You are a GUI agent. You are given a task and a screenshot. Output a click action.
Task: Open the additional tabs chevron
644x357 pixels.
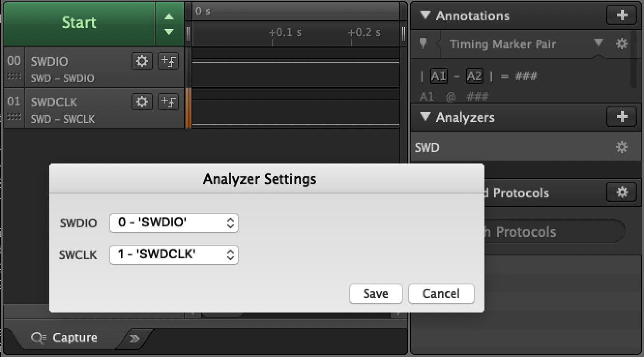coord(135,338)
